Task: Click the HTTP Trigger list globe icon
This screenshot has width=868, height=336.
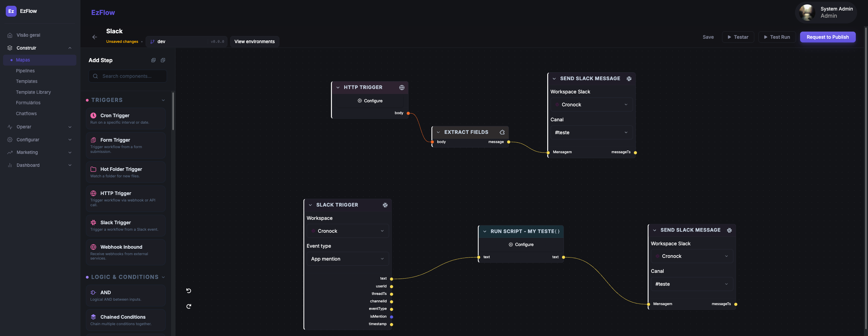Action: 93,193
